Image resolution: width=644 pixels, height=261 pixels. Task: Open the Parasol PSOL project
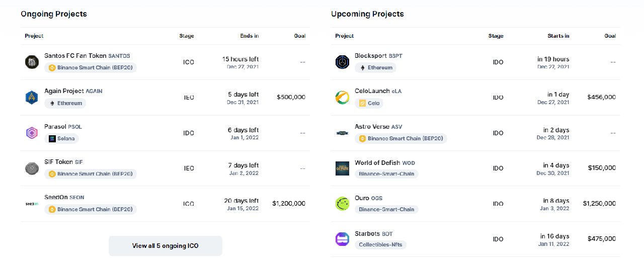point(63,127)
